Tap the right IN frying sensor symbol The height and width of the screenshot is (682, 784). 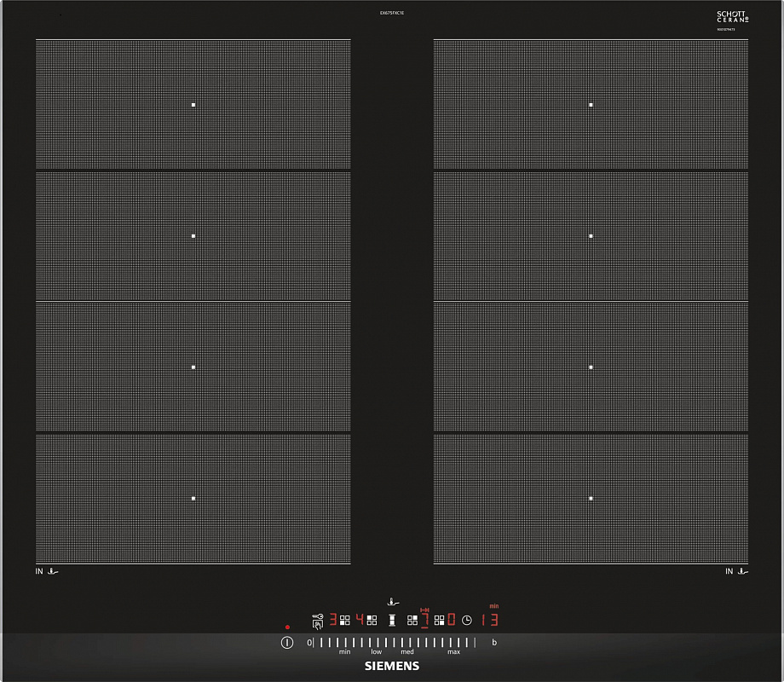736,571
